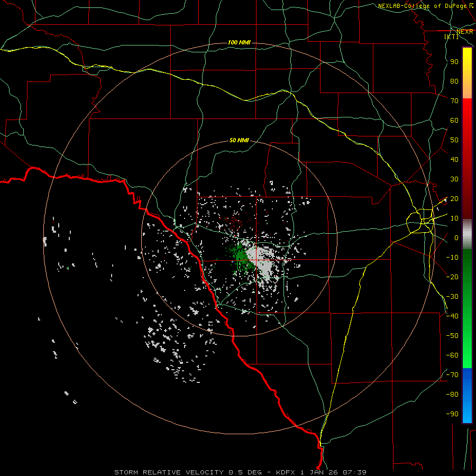
Task: Pick the yellow top segment of the color bar
Action: coord(467,73)
